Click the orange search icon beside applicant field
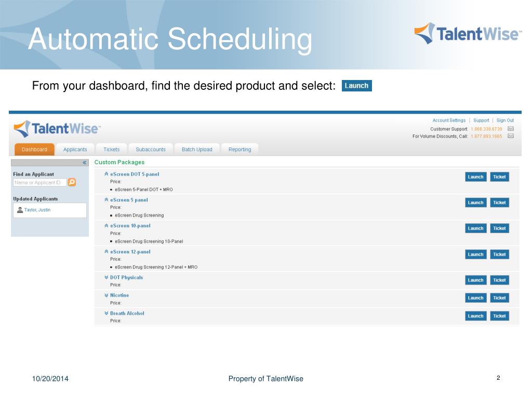532x399 pixels. 72,182
